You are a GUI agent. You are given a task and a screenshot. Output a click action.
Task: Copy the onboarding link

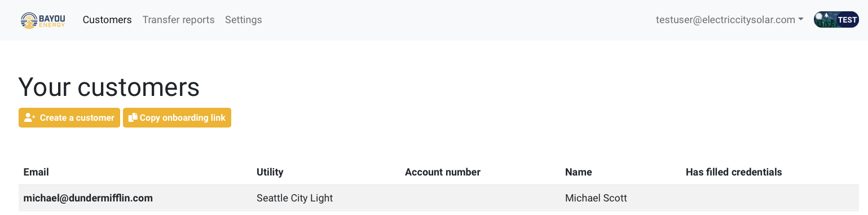(177, 118)
